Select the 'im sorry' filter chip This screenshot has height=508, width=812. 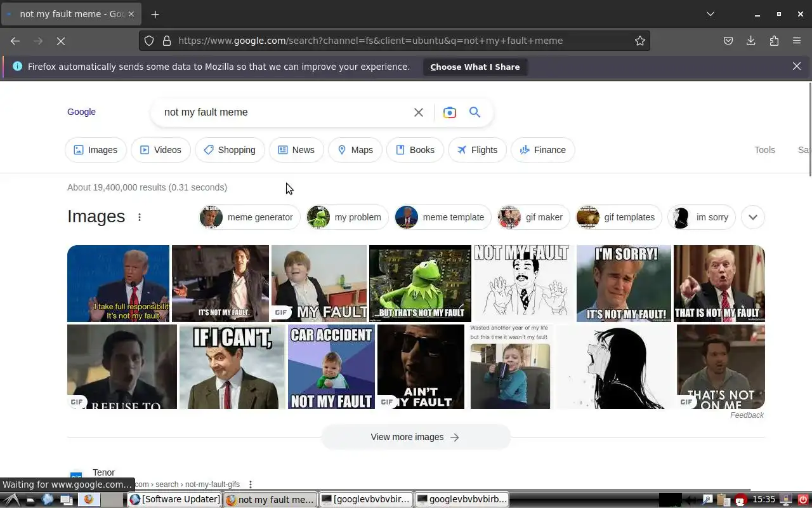point(702,217)
